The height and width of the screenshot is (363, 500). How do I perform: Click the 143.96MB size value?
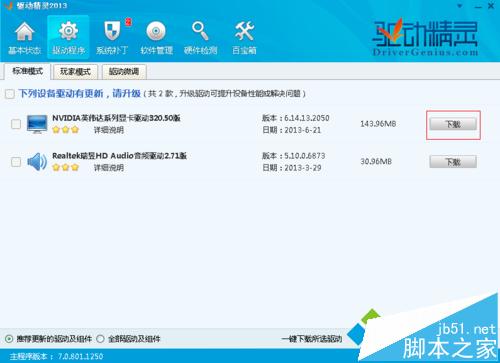pyautogui.click(x=378, y=124)
